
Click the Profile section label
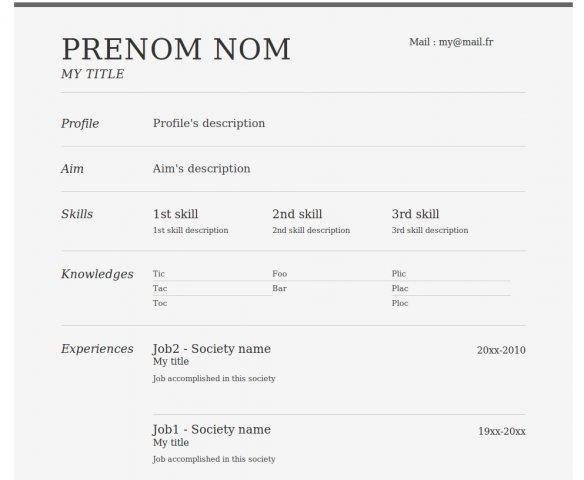[80, 123]
